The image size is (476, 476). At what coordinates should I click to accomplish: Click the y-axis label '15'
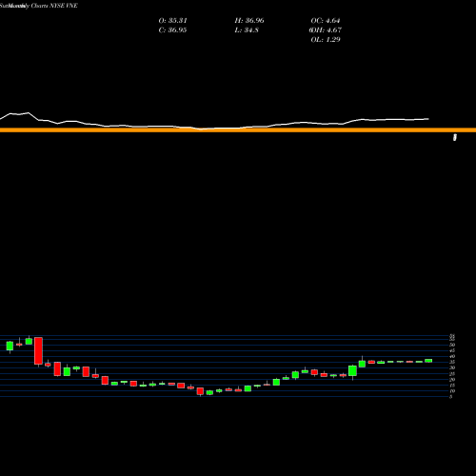[x=452, y=386]
